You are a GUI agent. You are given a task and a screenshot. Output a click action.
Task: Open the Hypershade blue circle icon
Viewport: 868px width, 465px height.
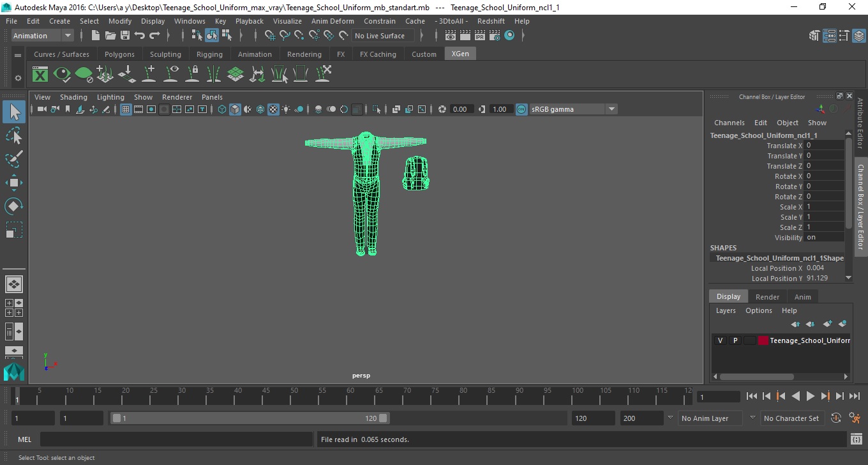coord(509,36)
